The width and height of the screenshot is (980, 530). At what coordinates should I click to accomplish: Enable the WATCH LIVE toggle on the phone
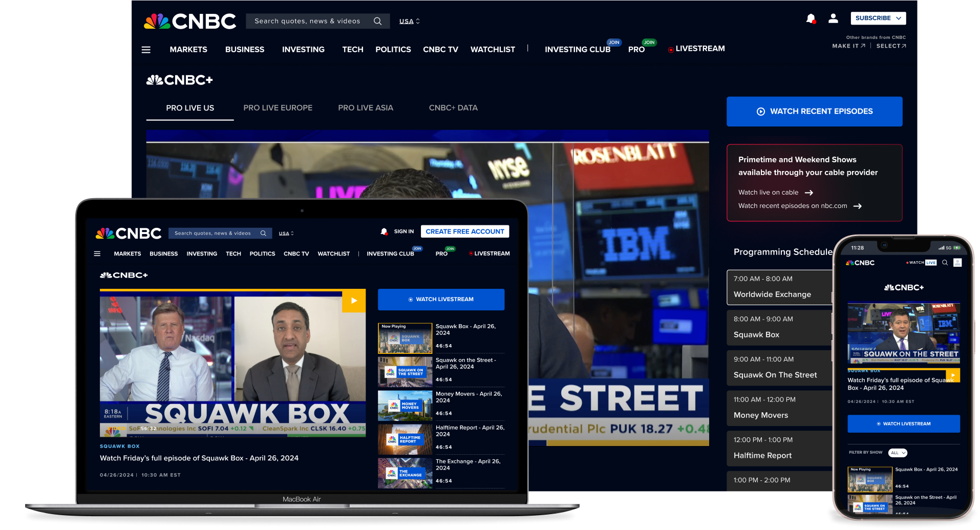pos(922,262)
